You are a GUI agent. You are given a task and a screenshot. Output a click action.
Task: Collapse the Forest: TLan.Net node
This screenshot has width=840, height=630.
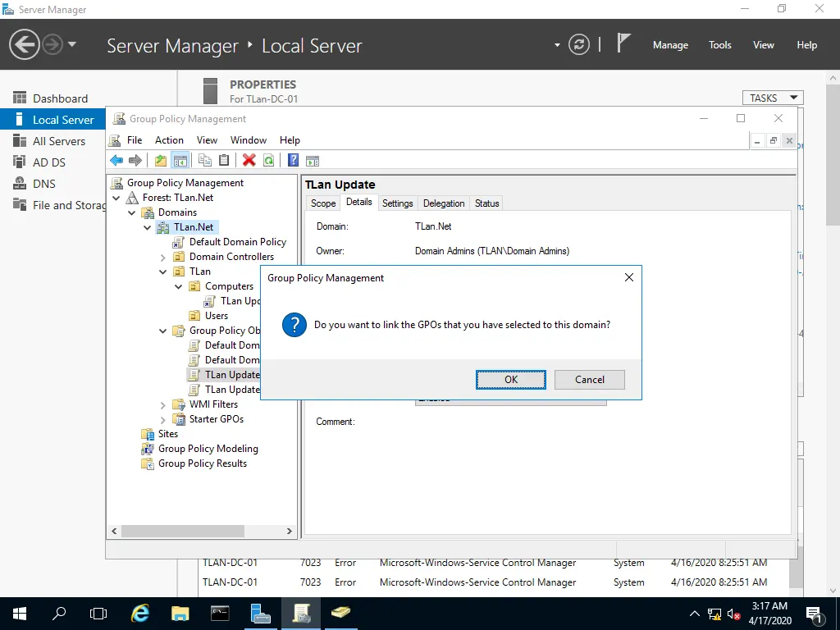point(116,198)
